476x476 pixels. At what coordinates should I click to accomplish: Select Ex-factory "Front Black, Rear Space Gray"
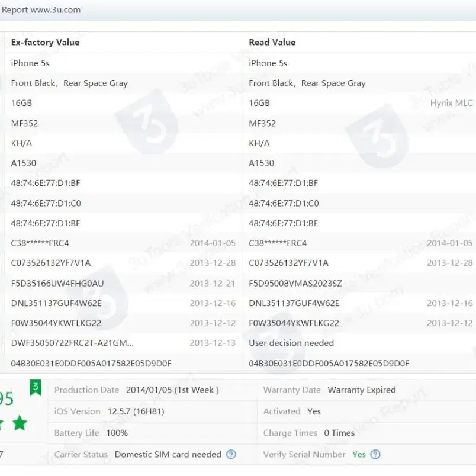69,83
